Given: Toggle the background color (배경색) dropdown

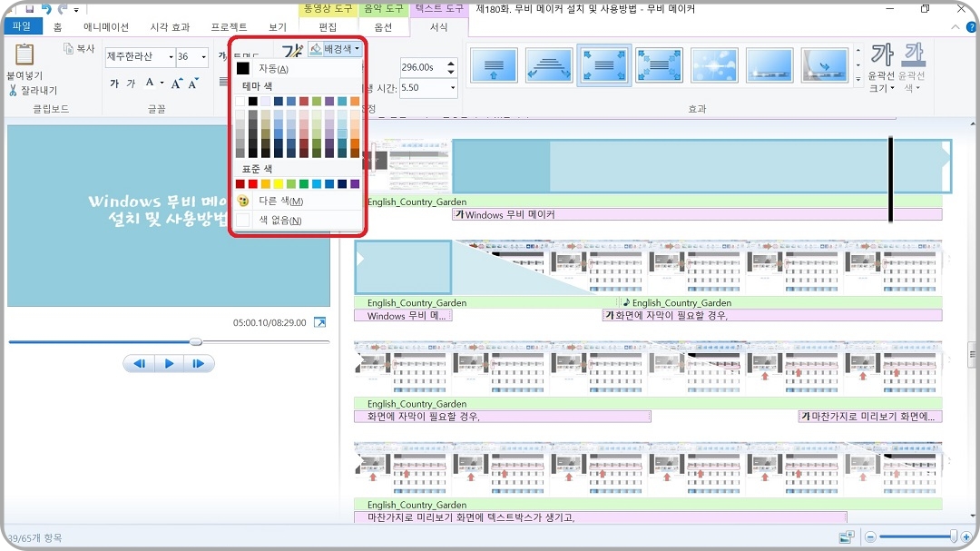Looking at the screenshot, I should coord(336,49).
